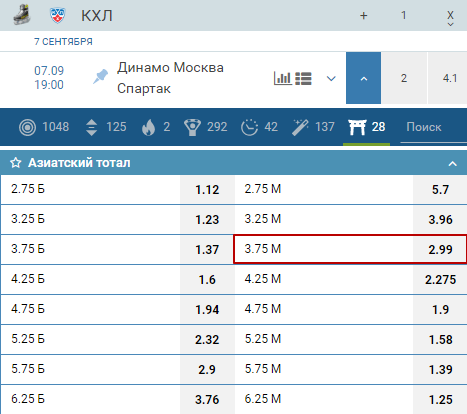Select the flame icon tab with 2
Image resolution: width=467 pixels, height=414 pixels.
pyautogui.click(x=156, y=127)
